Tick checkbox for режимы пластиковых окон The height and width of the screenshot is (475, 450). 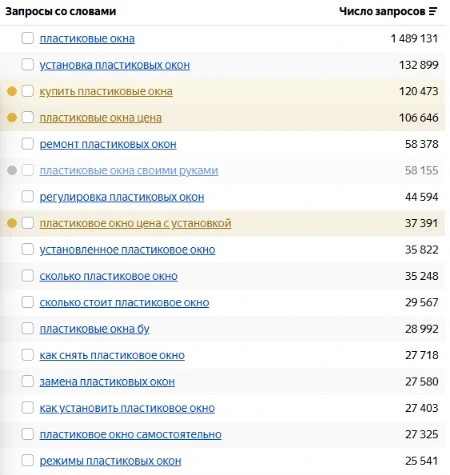click(x=28, y=460)
